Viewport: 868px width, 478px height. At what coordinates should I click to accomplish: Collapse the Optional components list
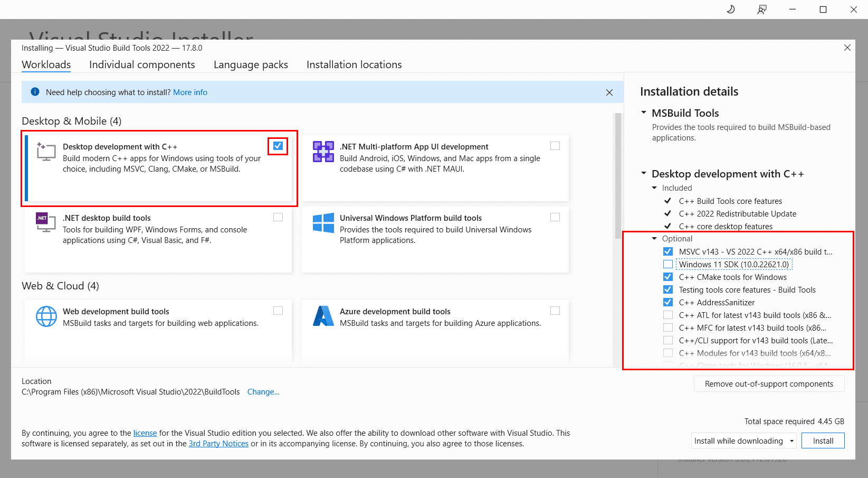[x=655, y=239]
